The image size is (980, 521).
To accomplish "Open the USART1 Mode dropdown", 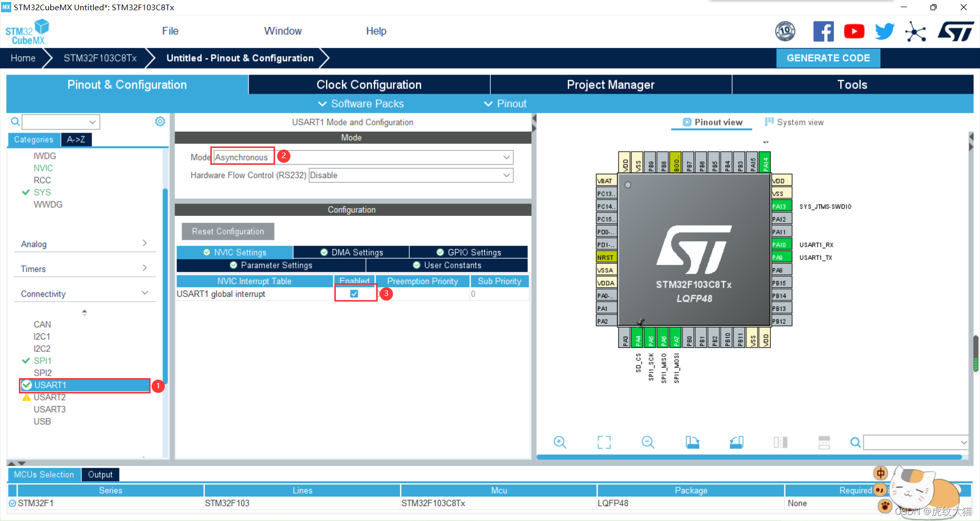I will (x=362, y=157).
